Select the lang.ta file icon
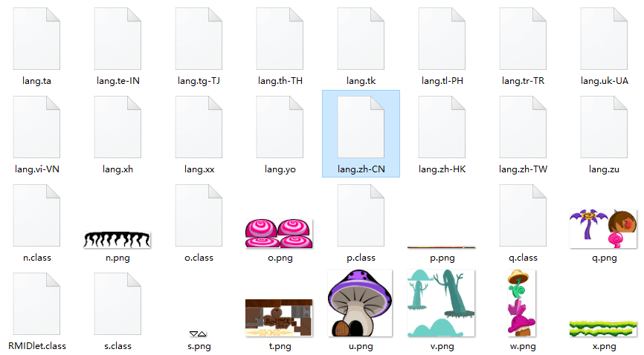 coord(36,39)
